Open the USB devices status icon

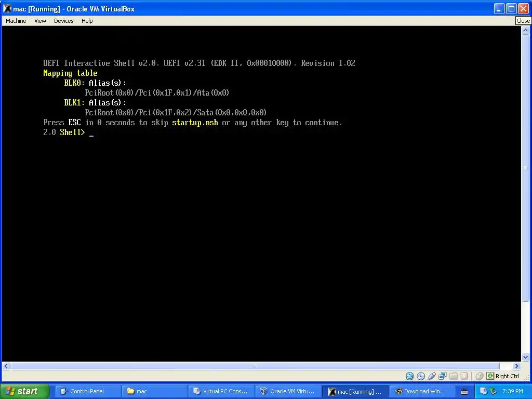[432, 376]
